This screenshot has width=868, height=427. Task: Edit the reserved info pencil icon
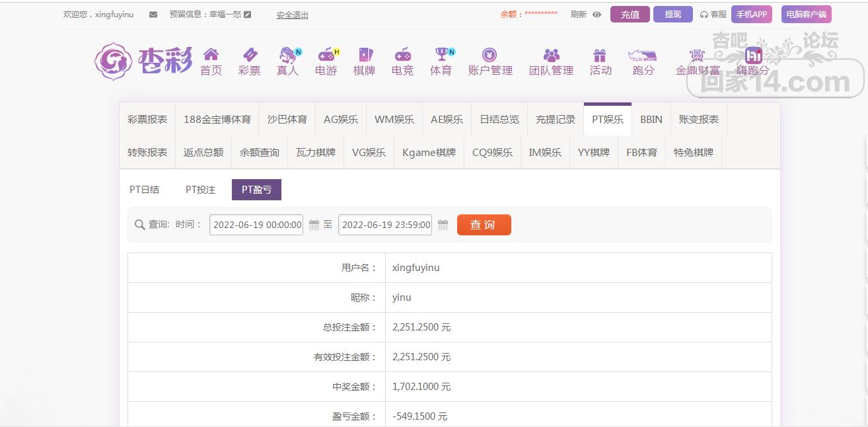pyautogui.click(x=248, y=15)
